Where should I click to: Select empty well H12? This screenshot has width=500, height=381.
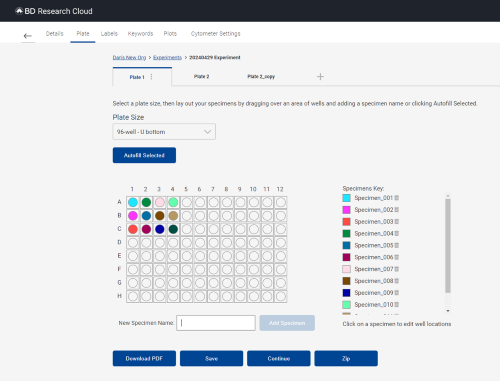pos(281,296)
